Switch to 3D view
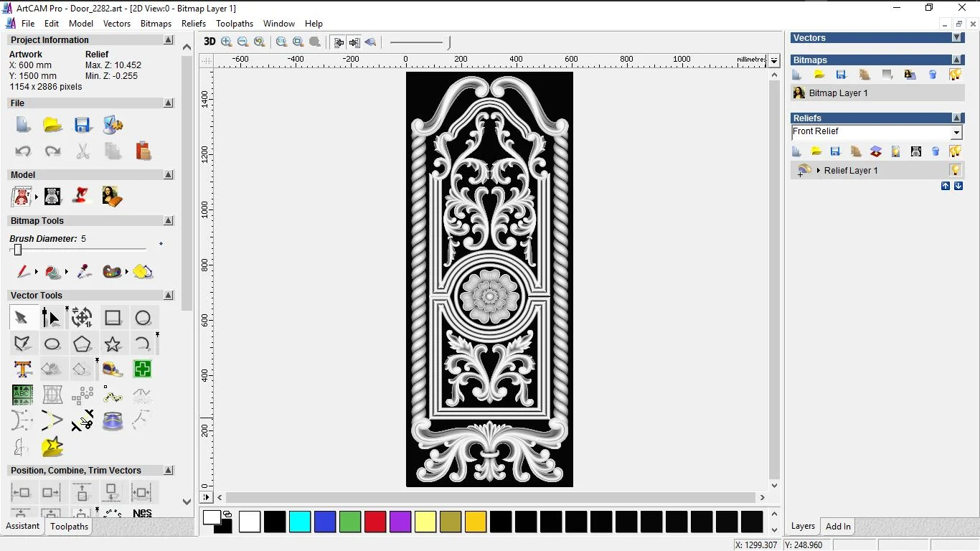This screenshot has height=551, width=980. pos(209,42)
